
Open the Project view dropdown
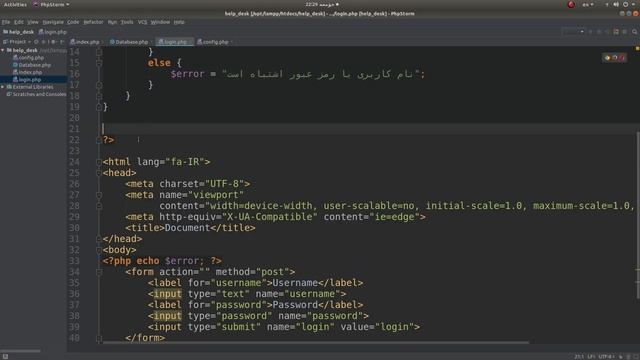(x=17, y=42)
